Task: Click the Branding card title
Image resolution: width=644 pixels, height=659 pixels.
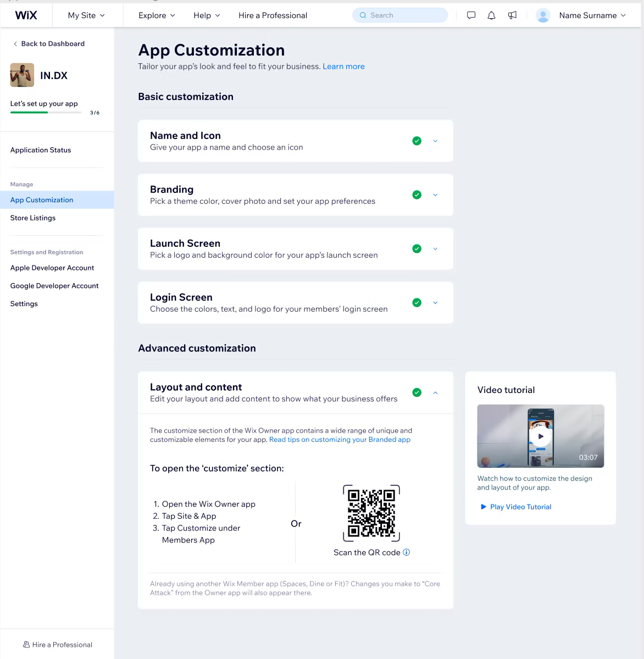Action: tap(172, 189)
